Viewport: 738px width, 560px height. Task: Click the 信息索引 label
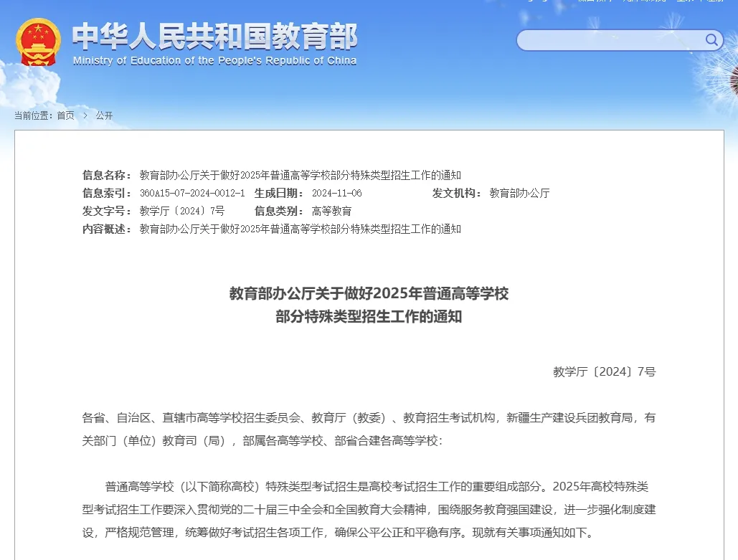pyautogui.click(x=107, y=194)
